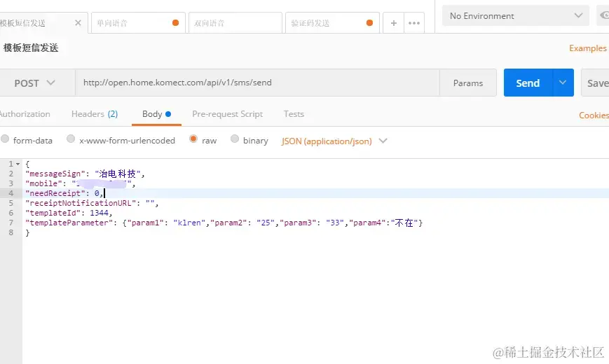
Task: Click the request name 模板短信发送 heading
Action: pyautogui.click(x=31, y=48)
